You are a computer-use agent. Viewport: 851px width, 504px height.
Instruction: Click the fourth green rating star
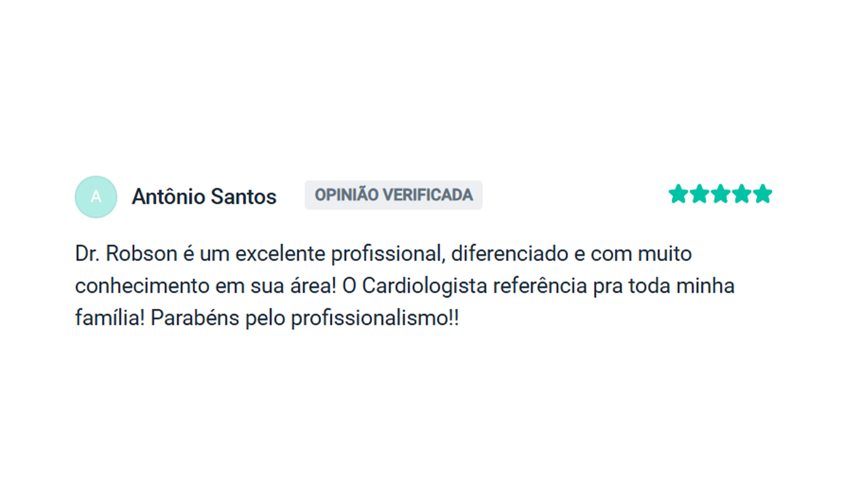point(742,194)
